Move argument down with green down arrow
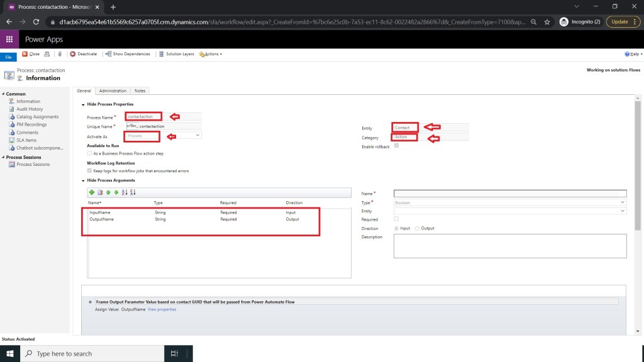 tap(116, 192)
